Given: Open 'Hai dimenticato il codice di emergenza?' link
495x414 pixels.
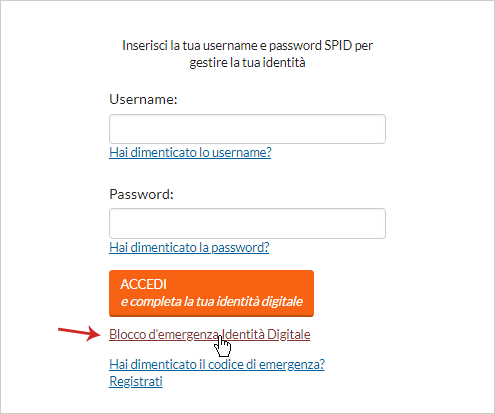Looking at the screenshot, I should pyautogui.click(x=217, y=364).
